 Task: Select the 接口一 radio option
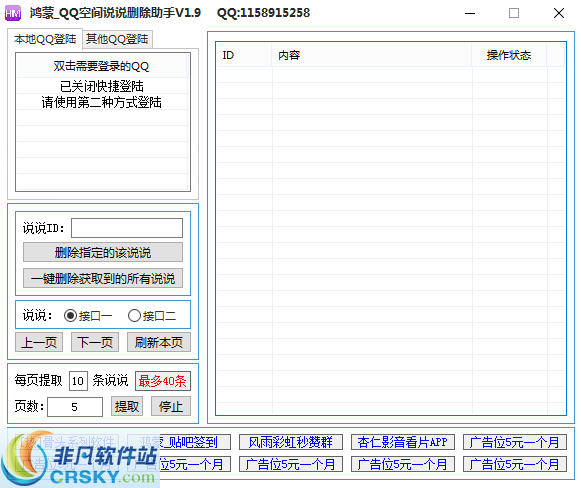[87, 316]
